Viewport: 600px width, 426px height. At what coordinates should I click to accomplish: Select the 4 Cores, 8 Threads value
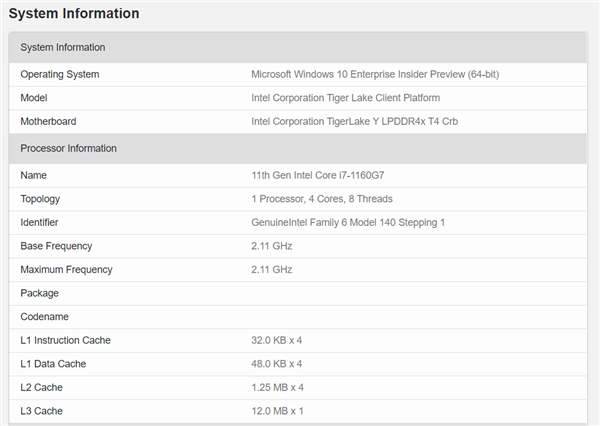click(321, 199)
